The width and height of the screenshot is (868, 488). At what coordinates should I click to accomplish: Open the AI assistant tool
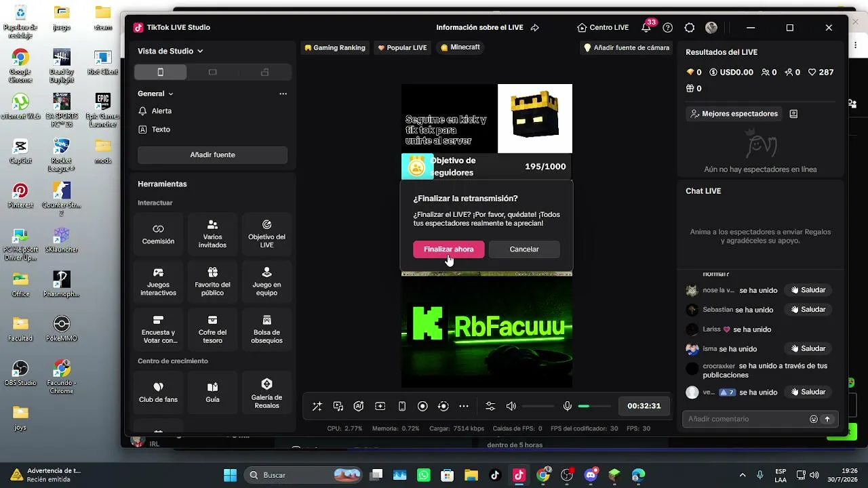[x=359, y=406]
